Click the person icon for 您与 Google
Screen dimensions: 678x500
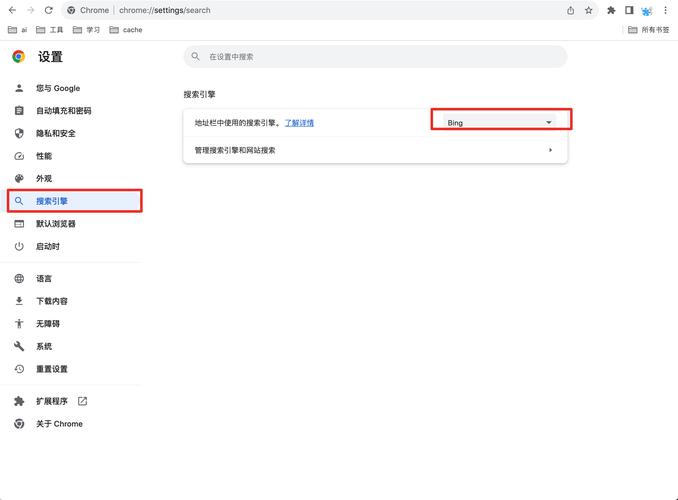tap(19, 88)
